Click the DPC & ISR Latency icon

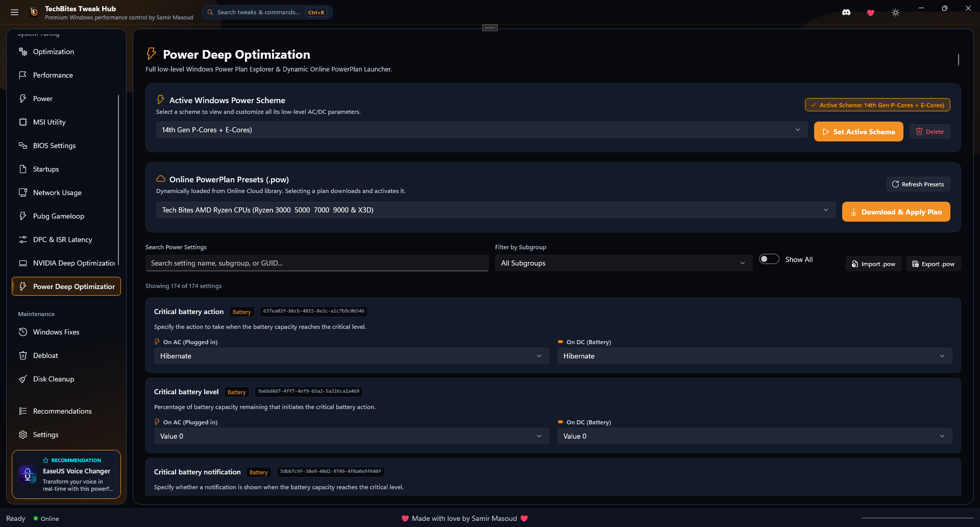coord(23,239)
